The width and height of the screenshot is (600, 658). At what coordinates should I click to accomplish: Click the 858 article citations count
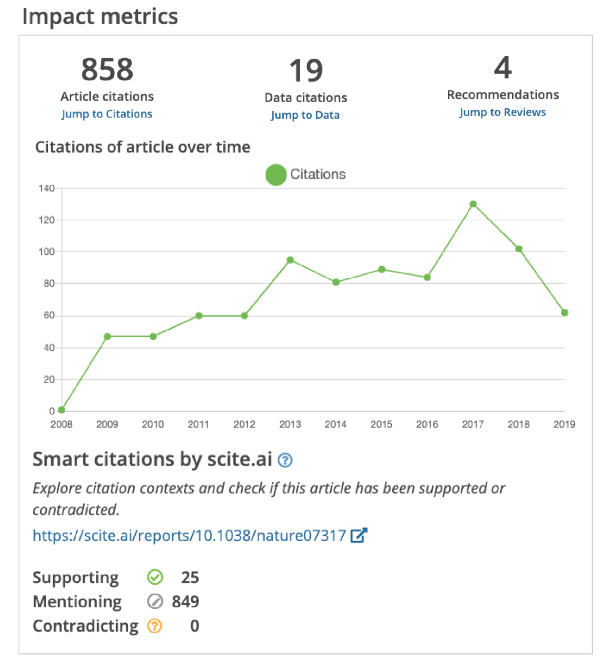coord(107,70)
